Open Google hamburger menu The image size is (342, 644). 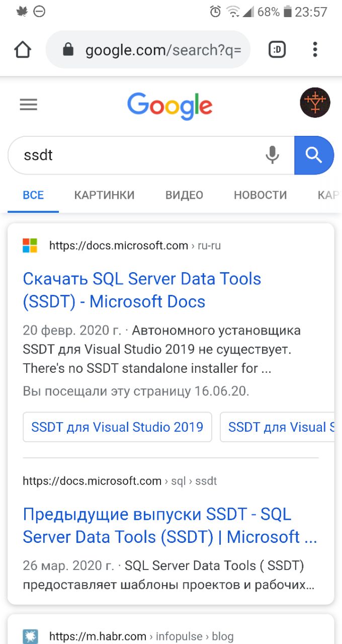click(x=29, y=105)
